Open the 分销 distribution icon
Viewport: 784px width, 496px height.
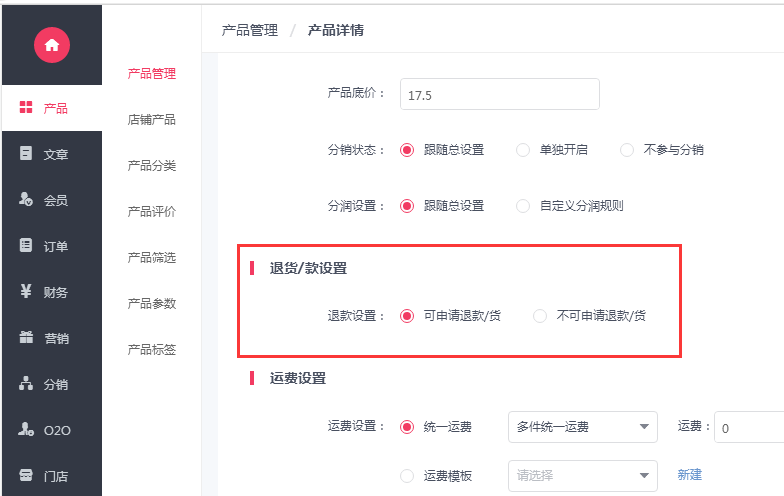[26, 383]
